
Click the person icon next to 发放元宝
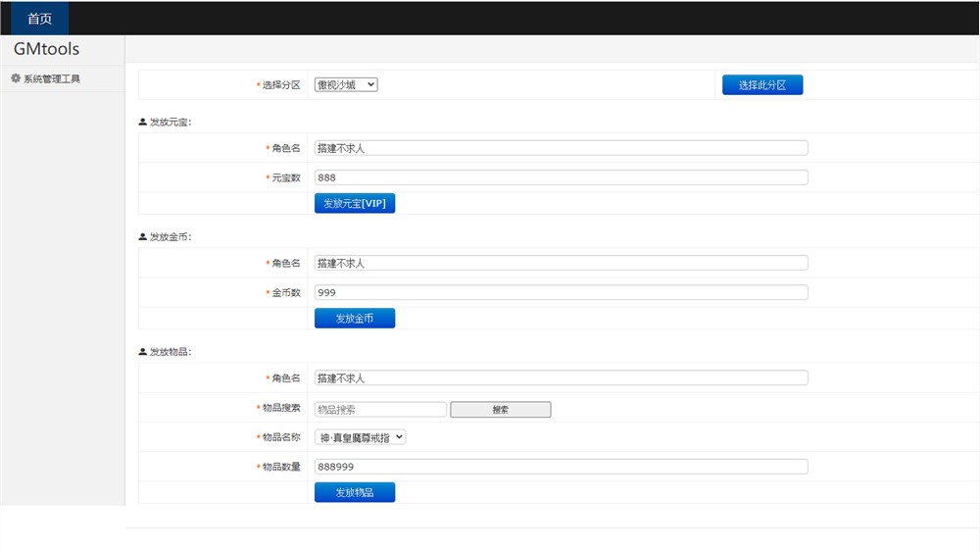click(x=143, y=123)
